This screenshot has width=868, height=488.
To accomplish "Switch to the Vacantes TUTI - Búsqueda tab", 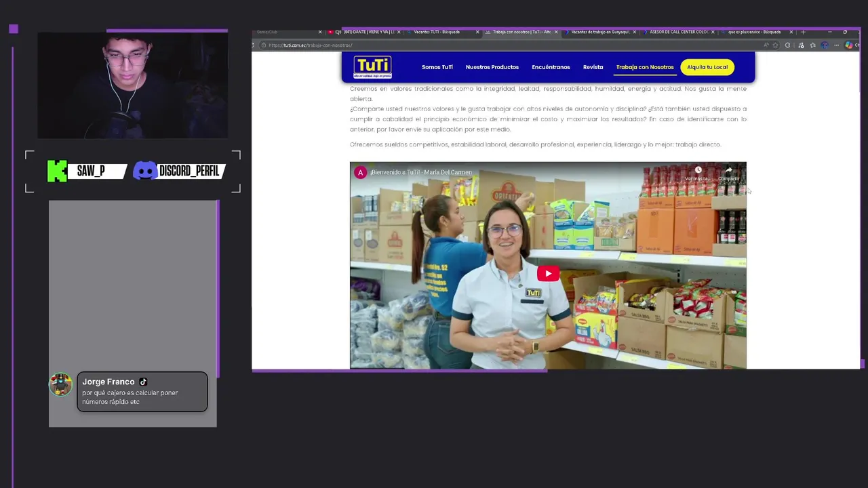I will click(x=442, y=32).
